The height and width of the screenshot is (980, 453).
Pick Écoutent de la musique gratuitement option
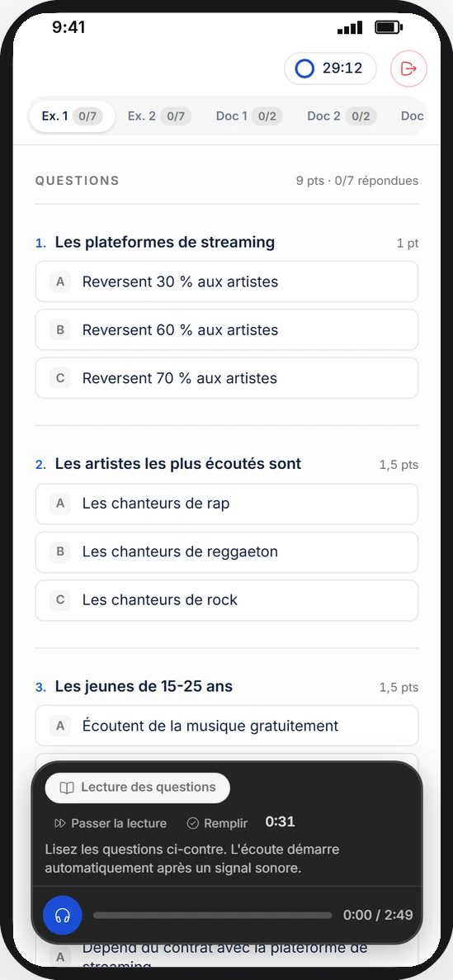[x=227, y=726]
